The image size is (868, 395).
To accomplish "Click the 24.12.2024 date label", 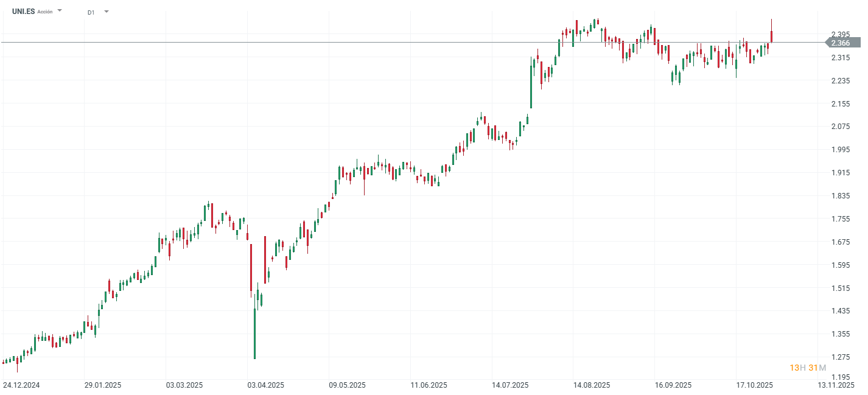I will [x=21, y=385].
